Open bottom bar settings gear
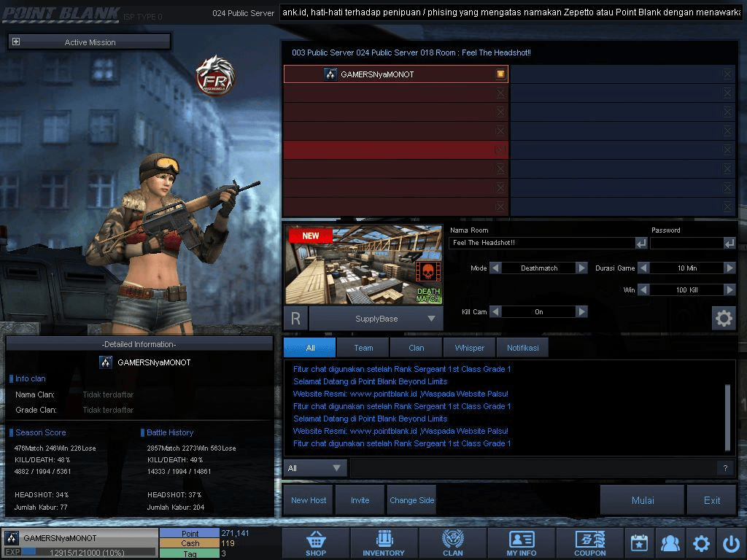 [701, 543]
